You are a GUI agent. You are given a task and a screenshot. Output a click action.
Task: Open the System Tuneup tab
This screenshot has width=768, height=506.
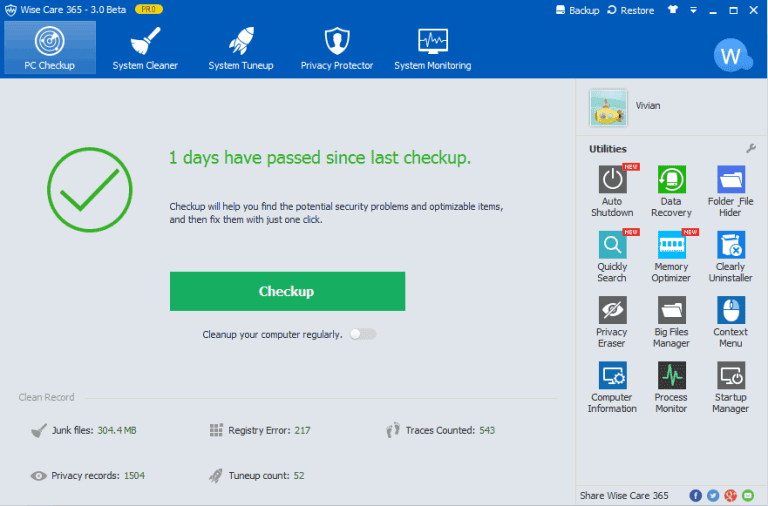tap(240, 48)
